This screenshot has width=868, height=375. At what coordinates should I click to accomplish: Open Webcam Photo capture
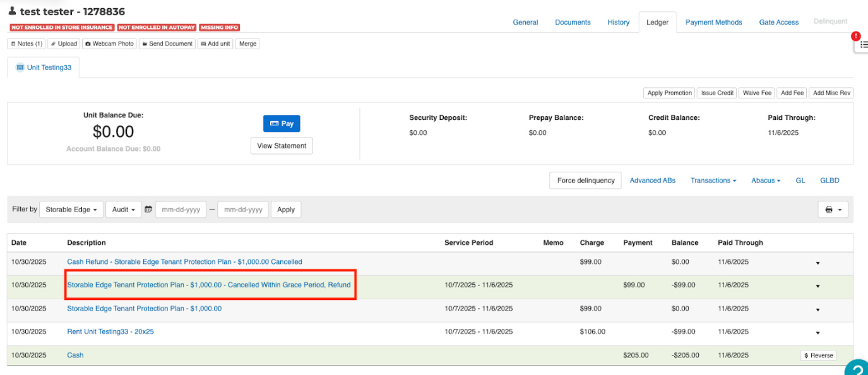pos(109,44)
